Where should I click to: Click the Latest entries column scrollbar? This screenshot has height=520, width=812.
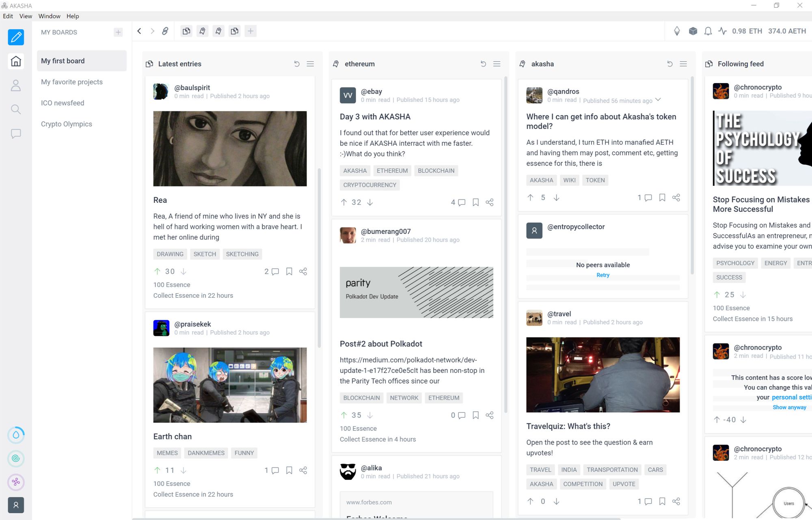(319, 258)
